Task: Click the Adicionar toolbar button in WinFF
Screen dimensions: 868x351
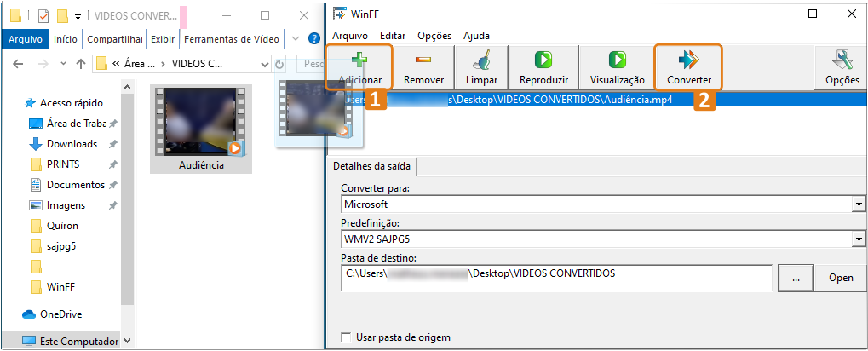Action: pyautogui.click(x=359, y=67)
